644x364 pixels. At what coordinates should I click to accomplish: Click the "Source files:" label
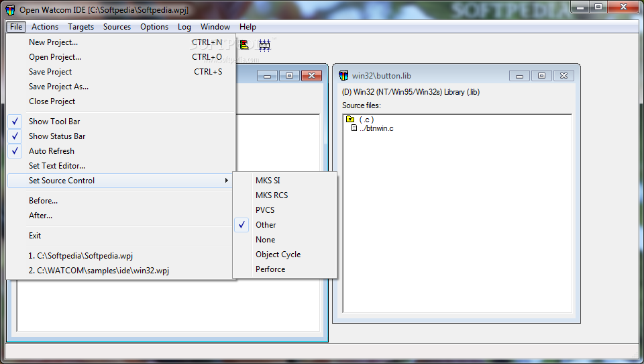362,105
